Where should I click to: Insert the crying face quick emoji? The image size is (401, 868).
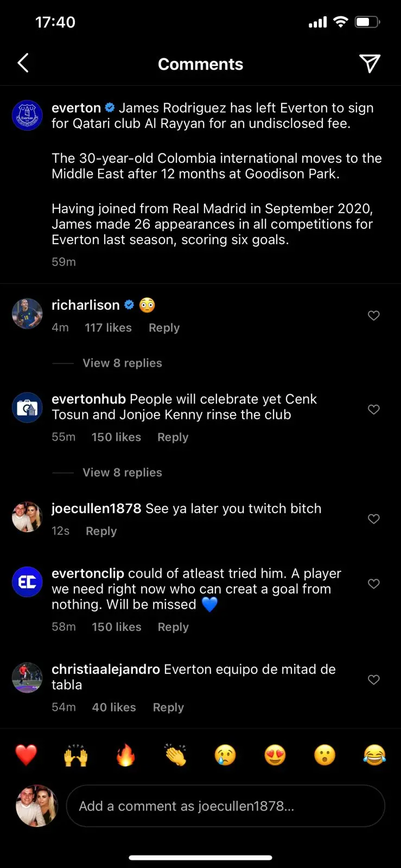coord(225,755)
